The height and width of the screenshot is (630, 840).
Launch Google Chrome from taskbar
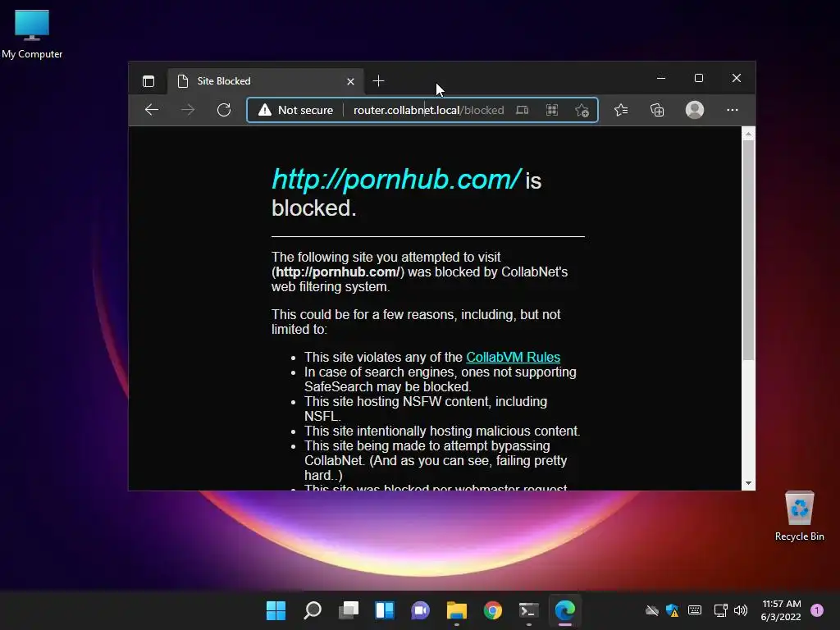point(493,610)
